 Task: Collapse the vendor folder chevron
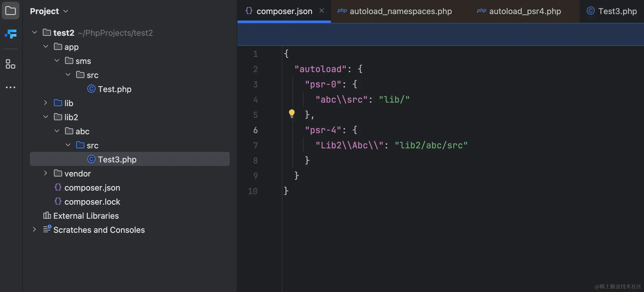pos(45,173)
